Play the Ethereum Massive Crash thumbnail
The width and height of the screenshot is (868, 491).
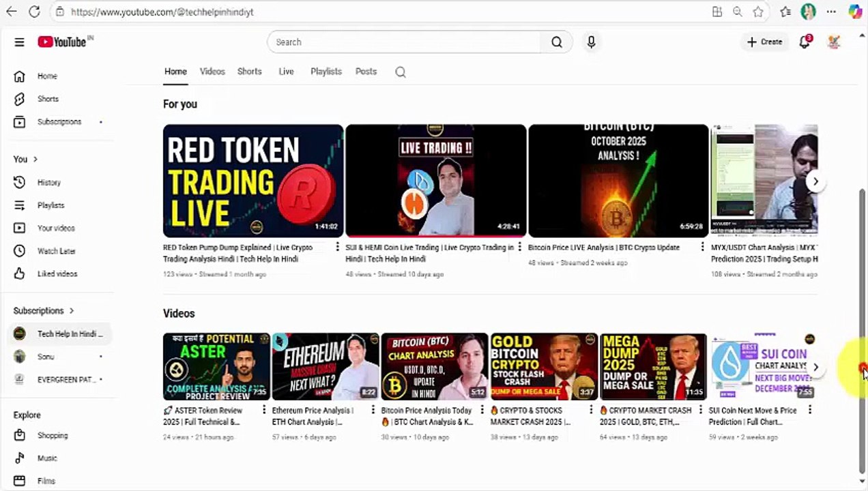(x=325, y=366)
